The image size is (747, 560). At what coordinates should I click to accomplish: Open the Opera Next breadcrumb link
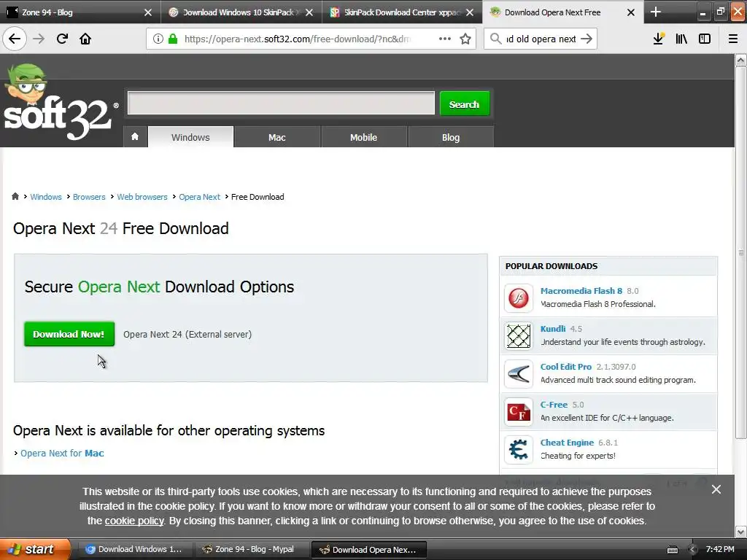[x=200, y=197]
